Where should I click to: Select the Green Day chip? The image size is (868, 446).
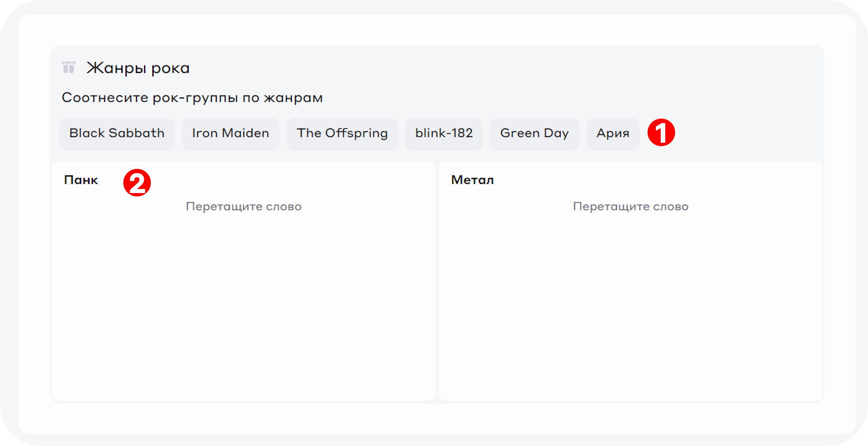tap(534, 133)
